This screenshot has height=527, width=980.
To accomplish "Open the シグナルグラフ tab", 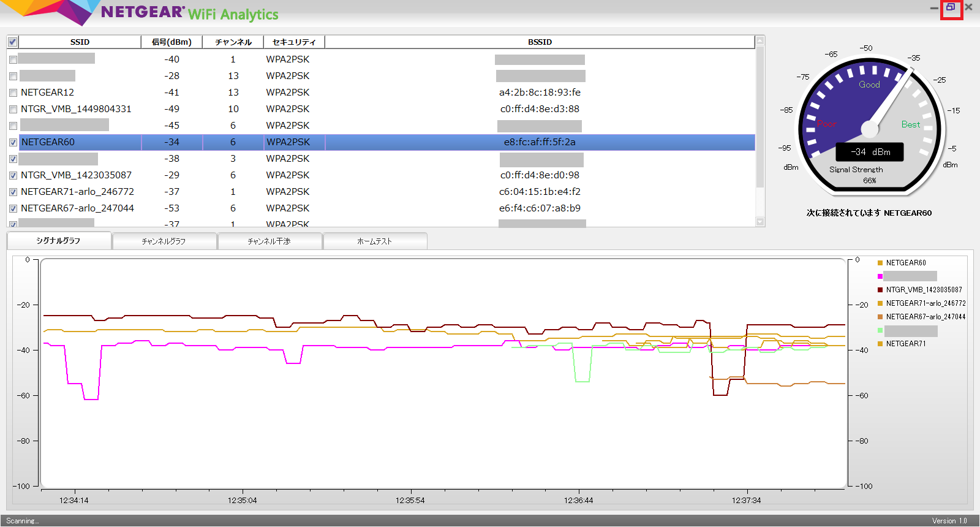I will coord(59,241).
